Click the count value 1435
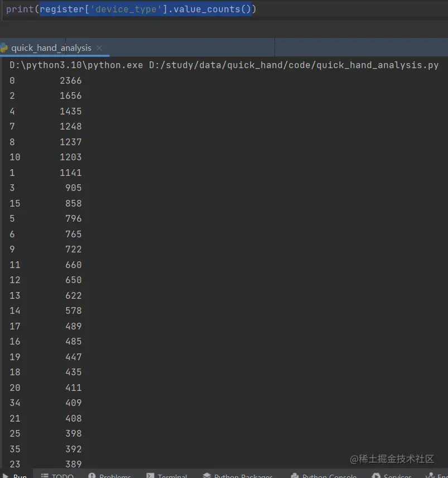The image size is (448, 478). pyautogui.click(x=71, y=111)
